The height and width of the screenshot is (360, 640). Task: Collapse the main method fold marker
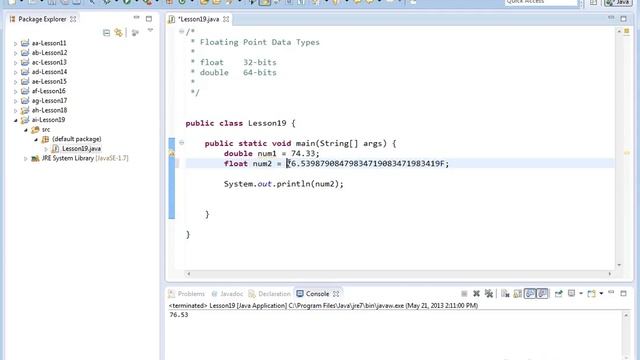pos(181,143)
